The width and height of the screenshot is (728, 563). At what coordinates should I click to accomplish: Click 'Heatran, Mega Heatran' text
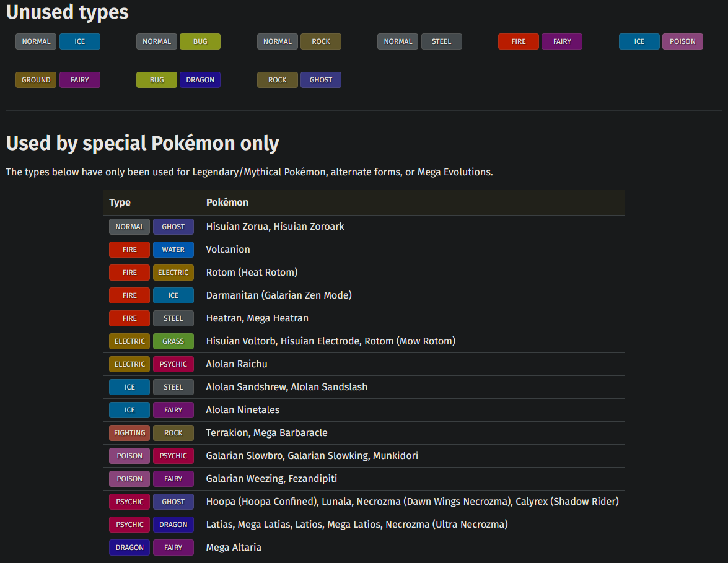(257, 318)
